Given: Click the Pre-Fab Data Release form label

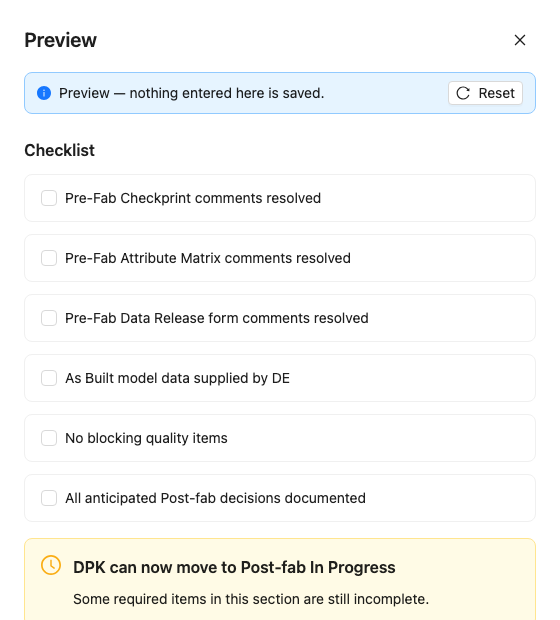Looking at the screenshot, I should click(x=217, y=318).
